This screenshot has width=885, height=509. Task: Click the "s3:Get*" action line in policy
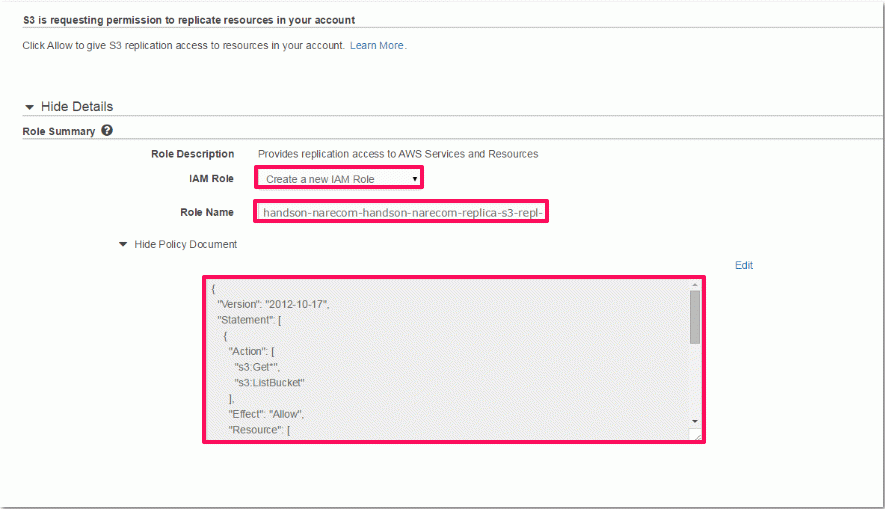click(257, 367)
